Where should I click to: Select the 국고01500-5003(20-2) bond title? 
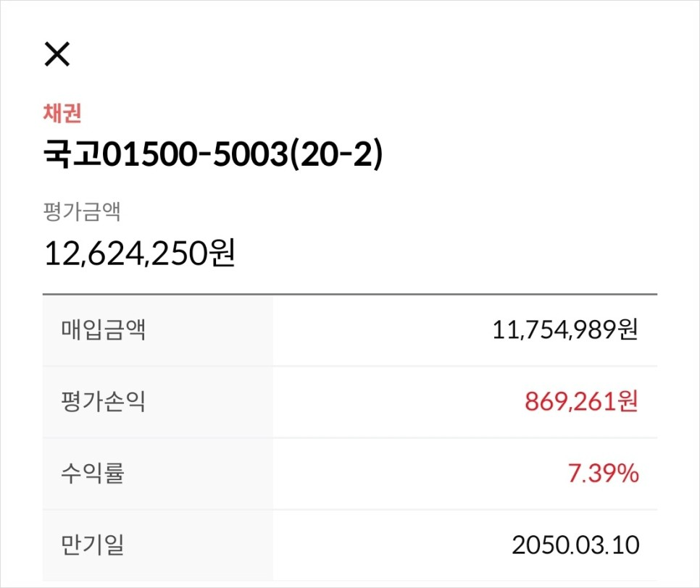tap(213, 154)
